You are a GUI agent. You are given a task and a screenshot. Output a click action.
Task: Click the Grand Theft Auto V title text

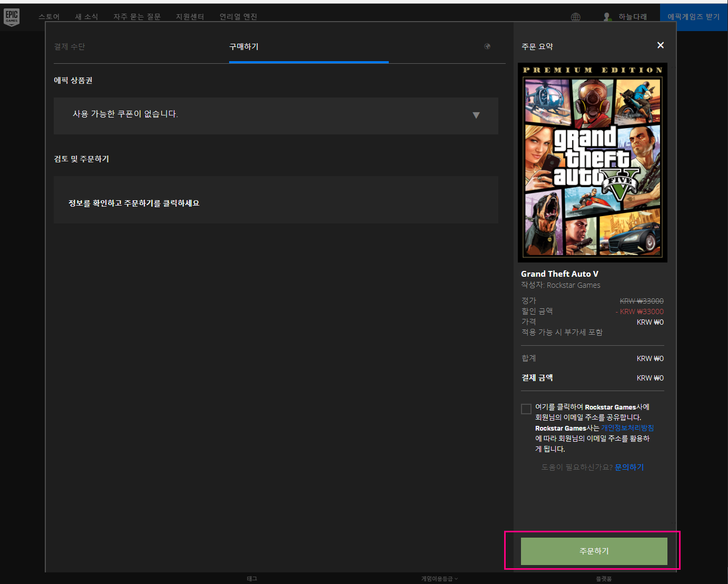pyautogui.click(x=559, y=274)
